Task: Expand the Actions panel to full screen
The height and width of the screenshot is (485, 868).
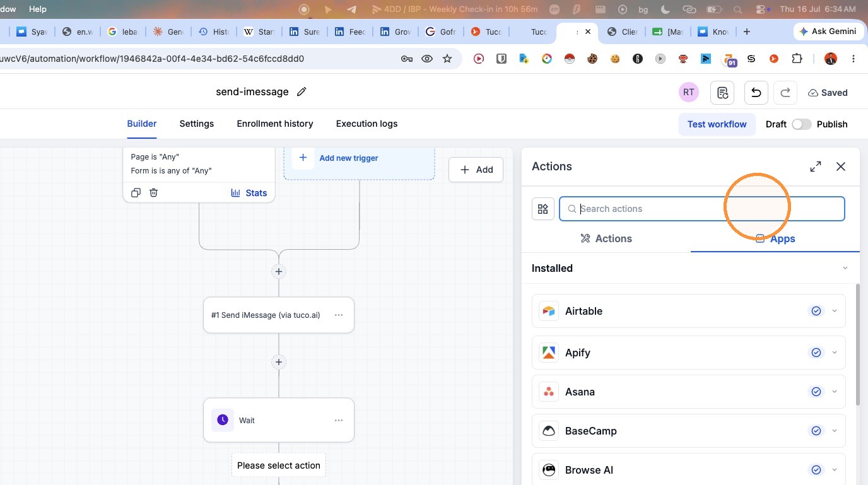Action: pyautogui.click(x=816, y=167)
